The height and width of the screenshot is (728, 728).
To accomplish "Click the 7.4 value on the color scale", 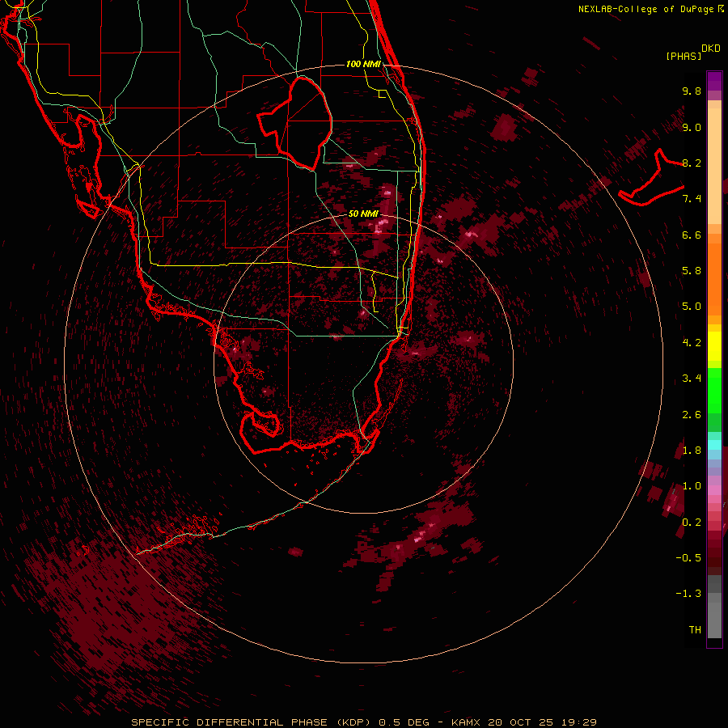I will click(692, 199).
